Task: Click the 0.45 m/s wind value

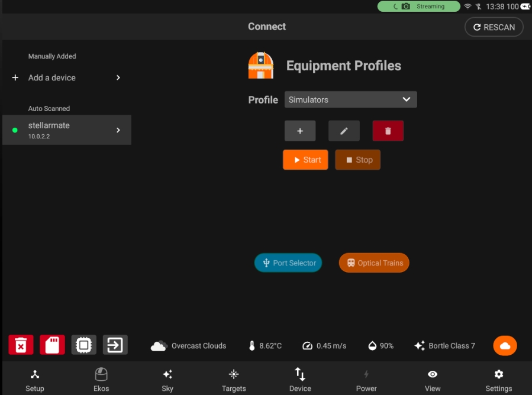Action: click(331, 346)
